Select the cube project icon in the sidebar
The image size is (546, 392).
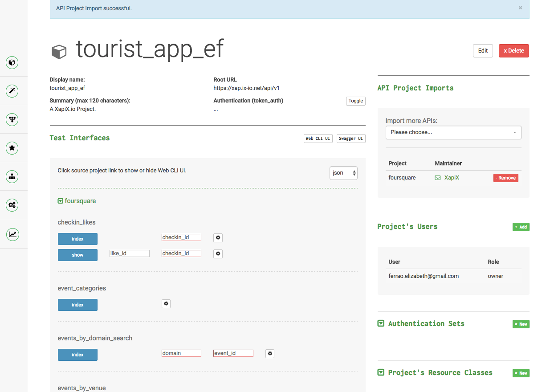pos(12,63)
